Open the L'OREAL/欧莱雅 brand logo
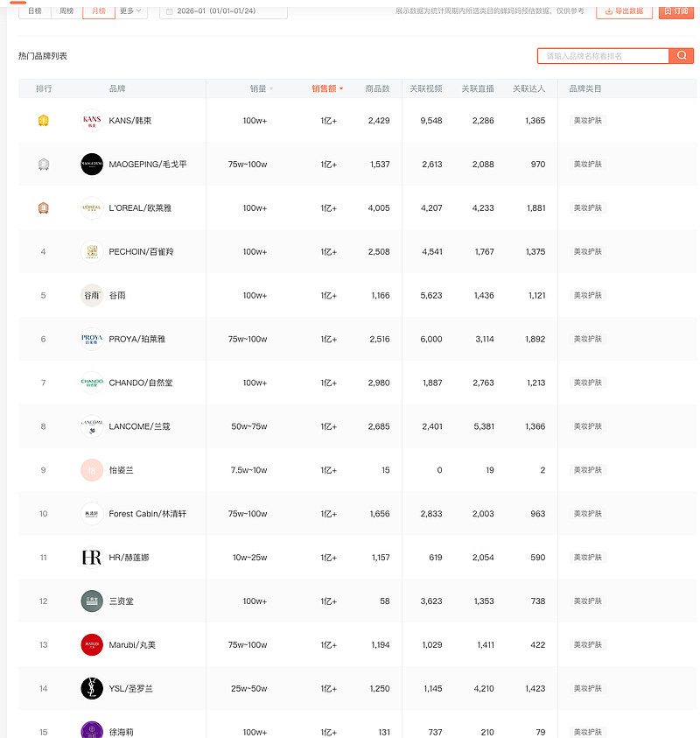 (92, 208)
